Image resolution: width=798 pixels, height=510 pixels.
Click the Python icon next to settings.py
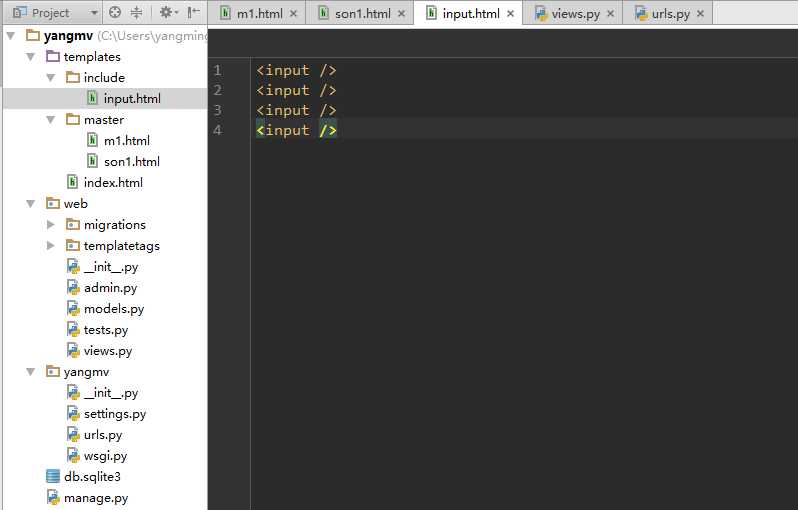pyautogui.click(x=73, y=413)
